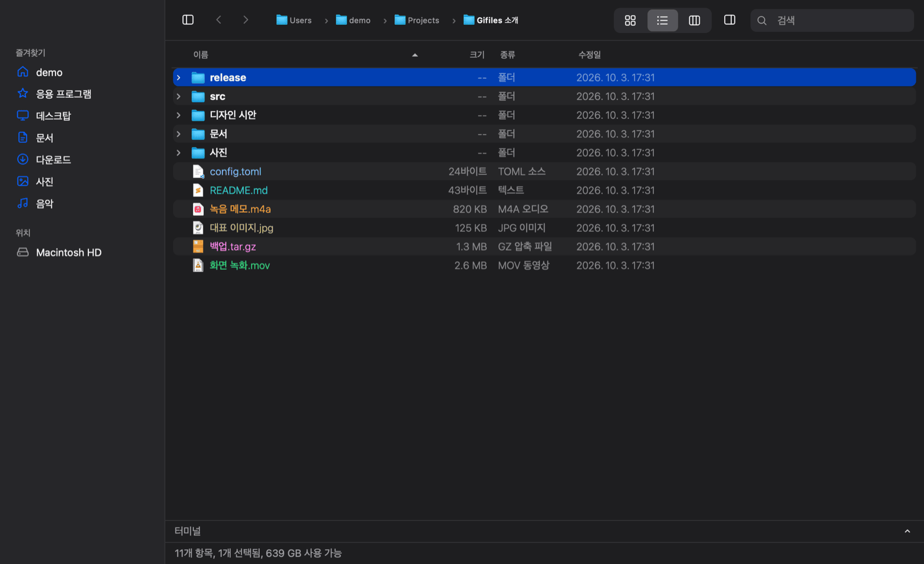Toggle the preview pane icon
Viewport: 924px width, 564px height.
click(729, 20)
